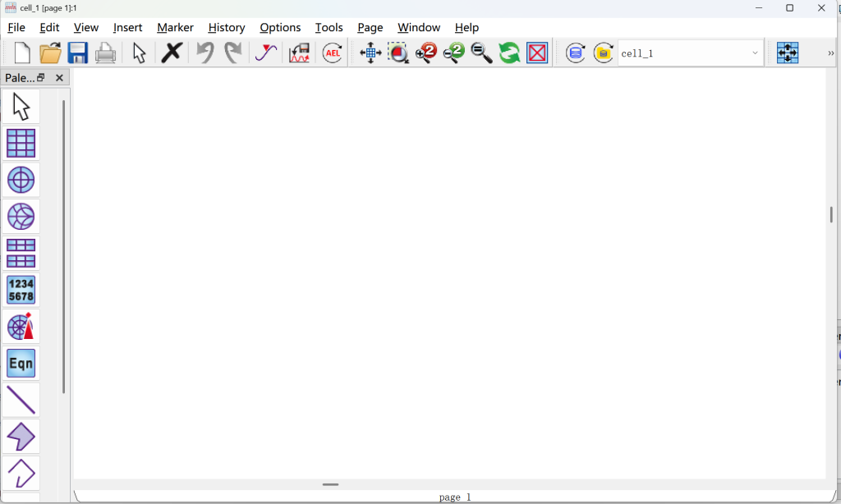Click the View All arrows icon
Viewport: 841px width, 504px height.
click(370, 54)
